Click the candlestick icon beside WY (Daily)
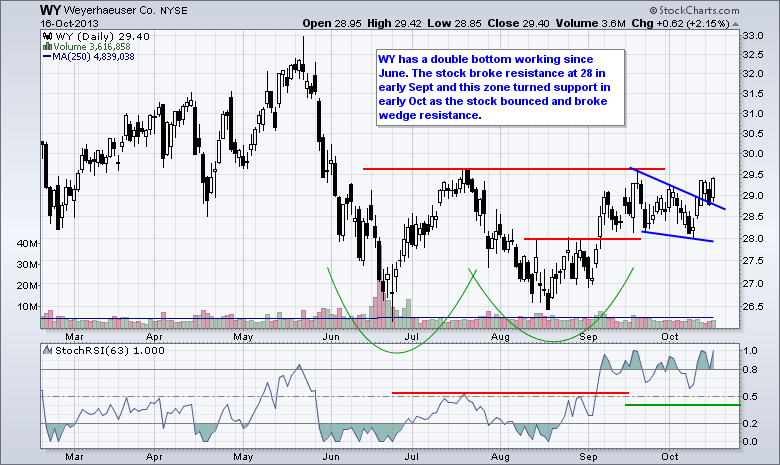The image size is (780, 465). coord(48,36)
